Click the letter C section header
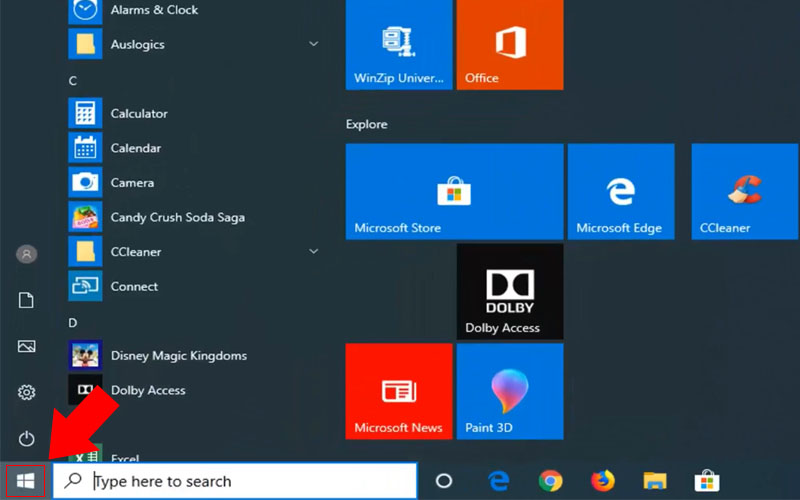Screen dimensions: 800x500 (72, 81)
